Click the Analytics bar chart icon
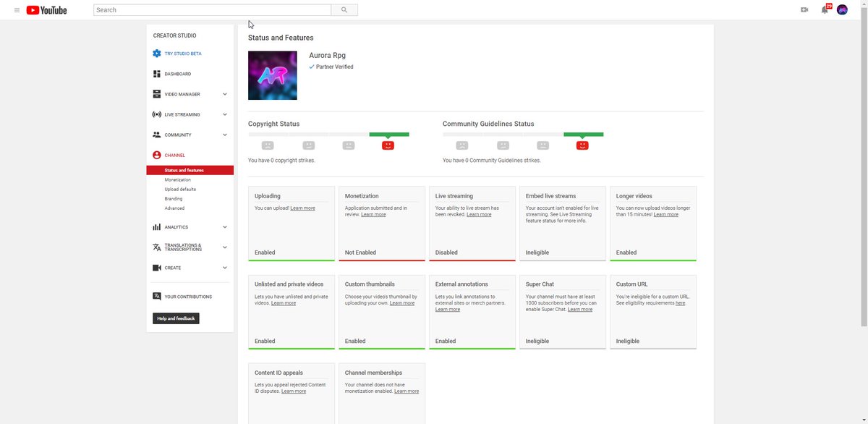Image resolution: width=868 pixels, height=424 pixels. 157,227
